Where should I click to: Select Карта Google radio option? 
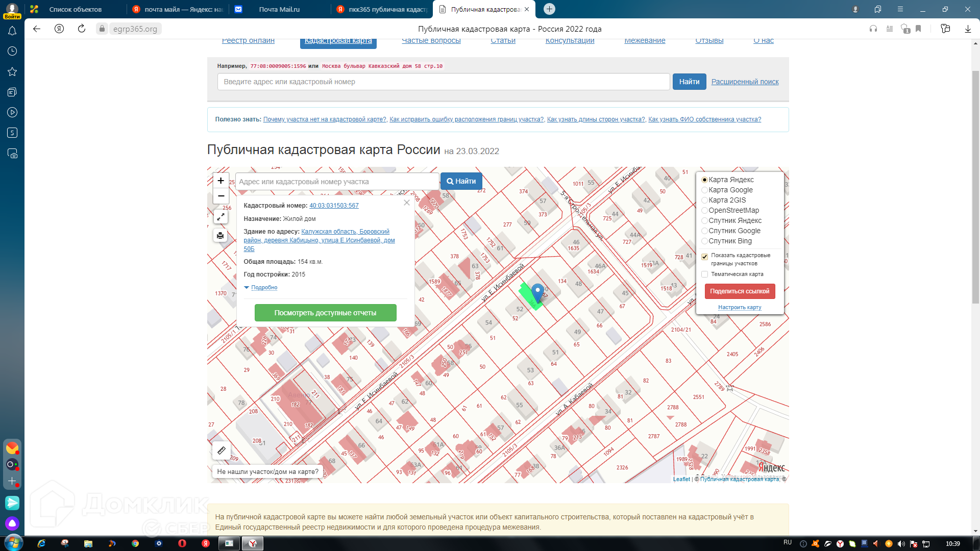(x=705, y=190)
